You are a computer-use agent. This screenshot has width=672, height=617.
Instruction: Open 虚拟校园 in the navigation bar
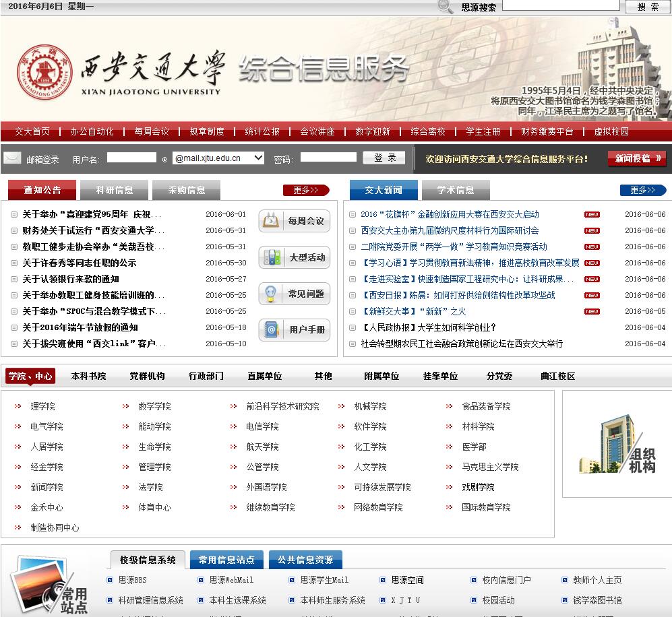point(611,131)
